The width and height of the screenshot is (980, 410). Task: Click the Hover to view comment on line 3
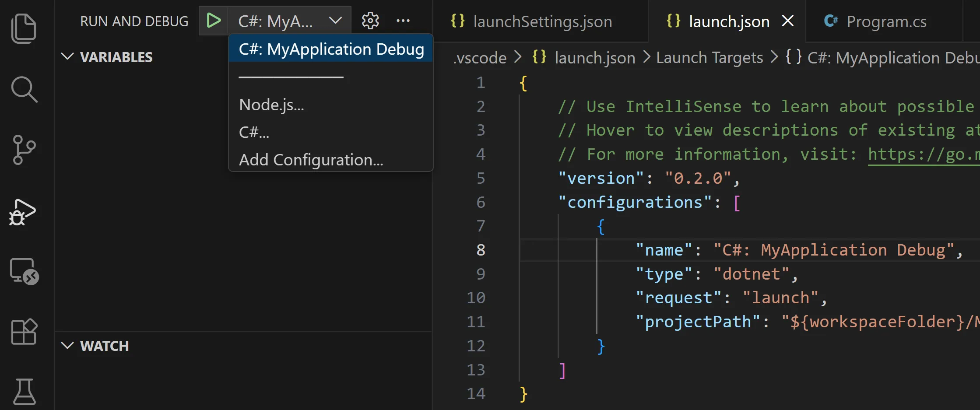tap(768, 130)
